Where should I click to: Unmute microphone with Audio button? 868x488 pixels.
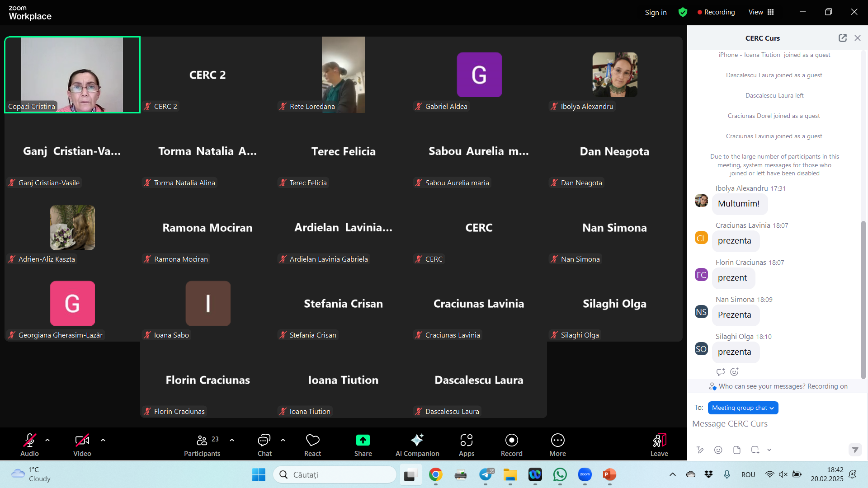click(x=29, y=445)
